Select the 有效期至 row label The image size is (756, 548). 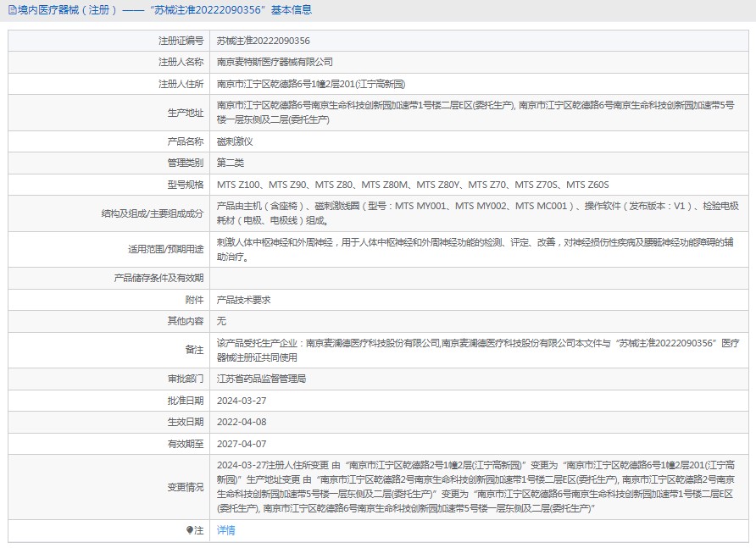pyautogui.click(x=186, y=444)
